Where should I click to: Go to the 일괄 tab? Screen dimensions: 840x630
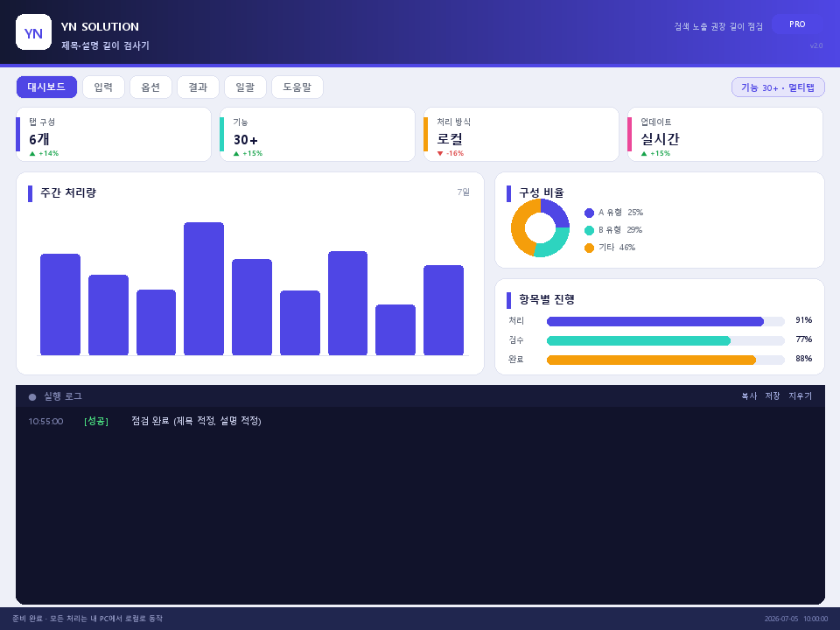click(245, 87)
